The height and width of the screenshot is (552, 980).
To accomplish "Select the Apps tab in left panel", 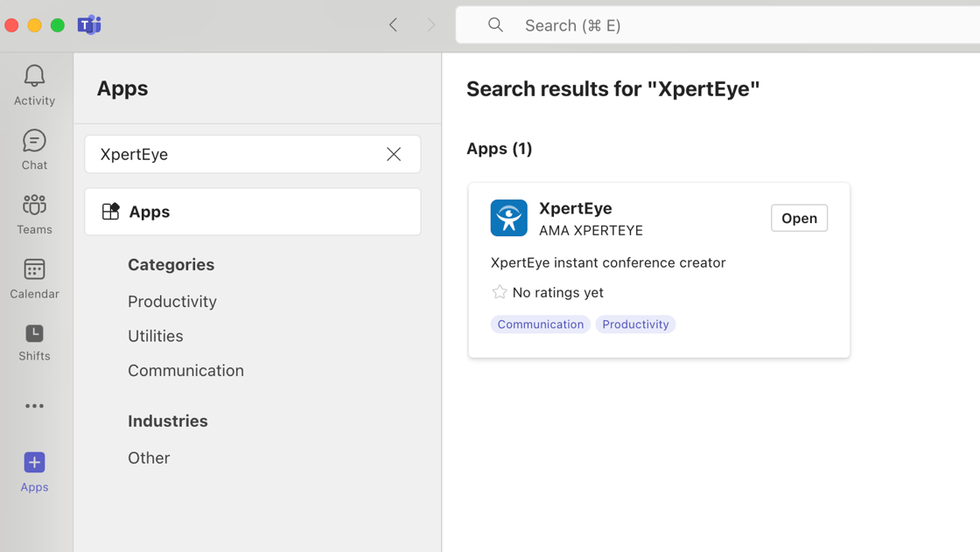I will pos(253,212).
